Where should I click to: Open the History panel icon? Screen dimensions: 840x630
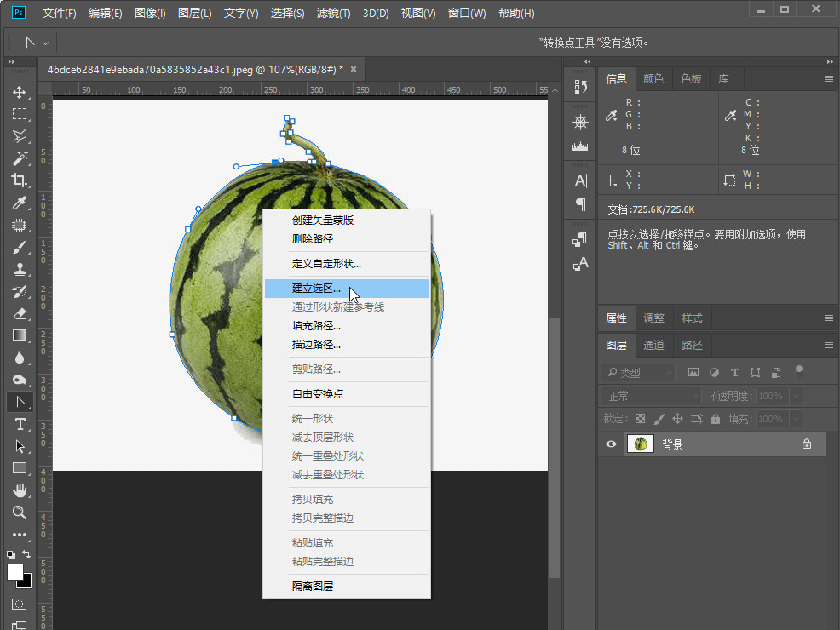coord(581,87)
